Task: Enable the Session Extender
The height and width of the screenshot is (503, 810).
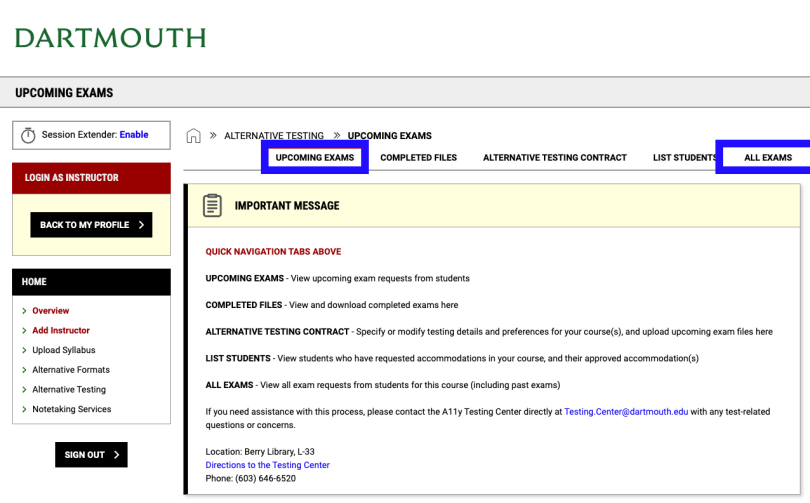Action: tap(134, 135)
